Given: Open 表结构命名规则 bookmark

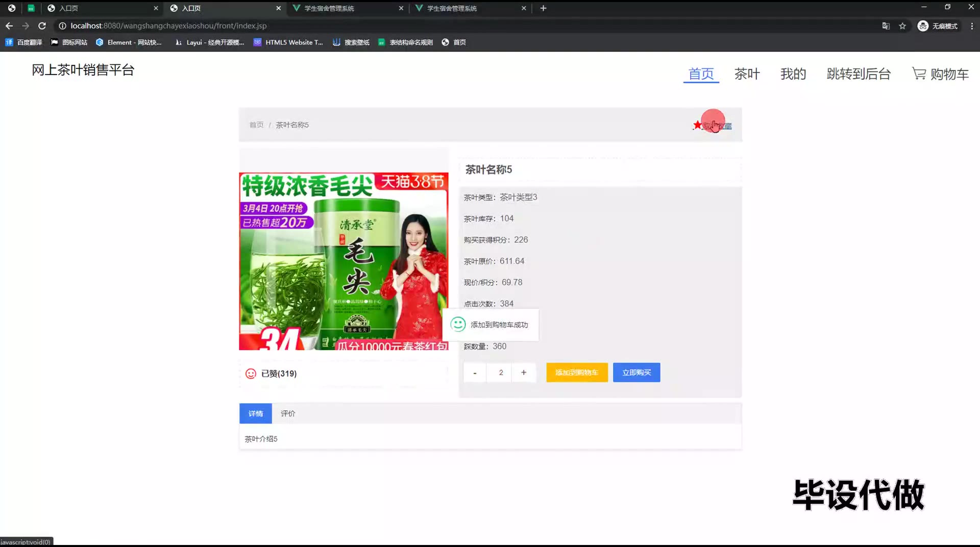Looking at the screenshot, I should click(x=405, y=42).
